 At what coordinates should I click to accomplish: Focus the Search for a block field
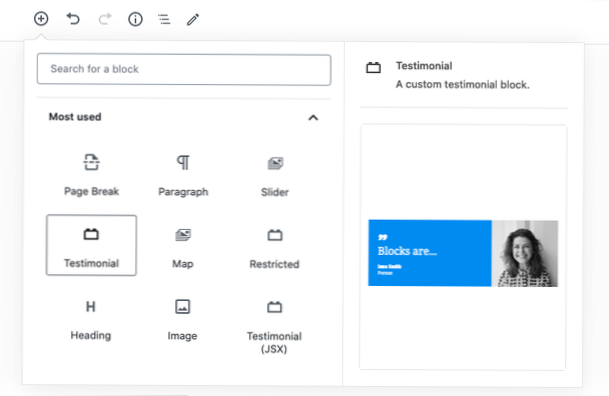184,69
